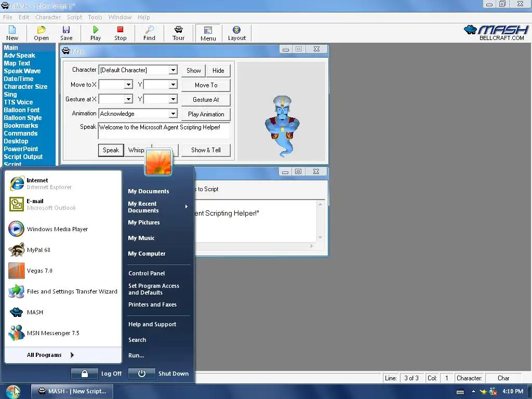The height and width of the screenshot is (399, 532).
Task: Click the Start orb on the taskbar
Action: click(x=13, y=392)
